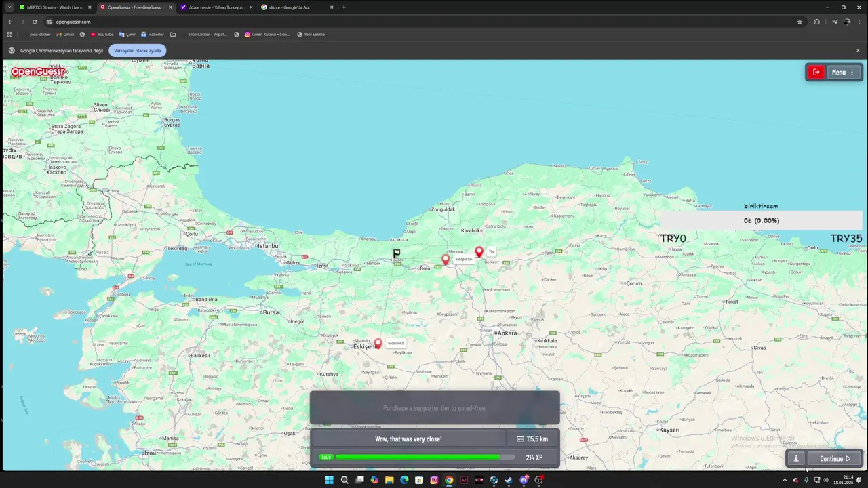Click the browser forward arrow
868x488 pixels.
22,22
